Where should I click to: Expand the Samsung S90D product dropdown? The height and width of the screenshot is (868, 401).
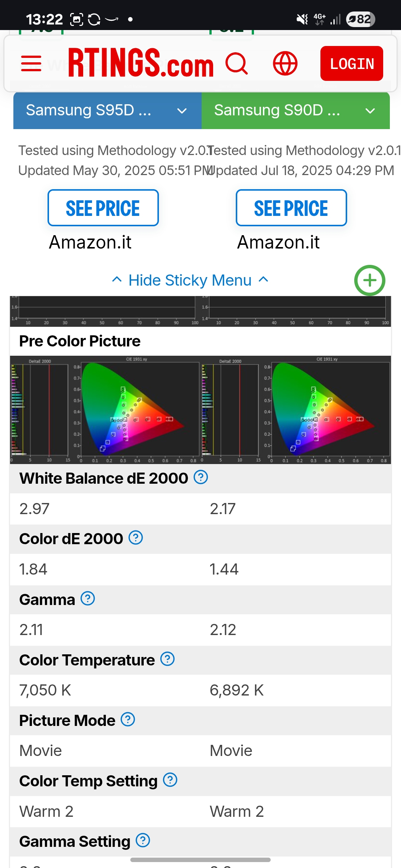(296, 111)
